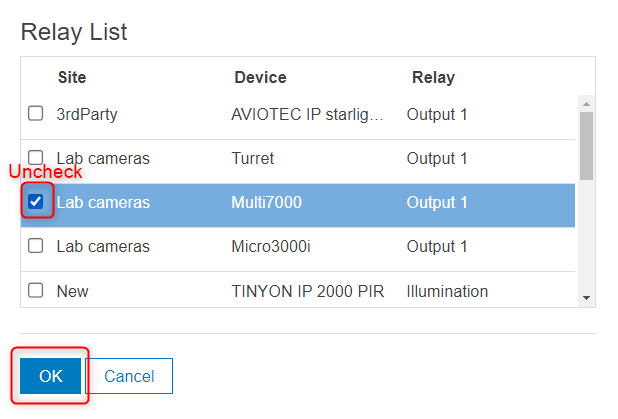Select the Turret device cell
Viewport: 618px width, 419px height.
252,158
